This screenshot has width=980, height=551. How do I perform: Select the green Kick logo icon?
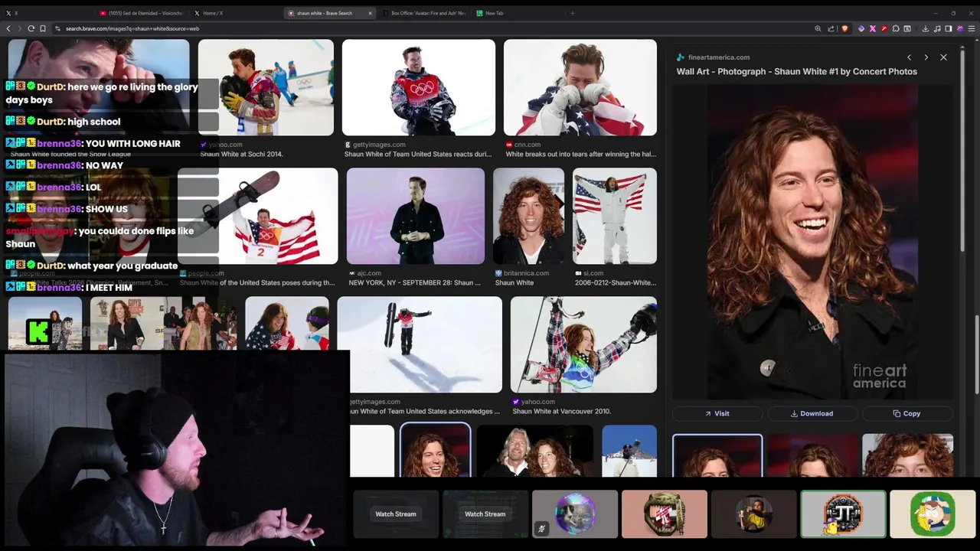[38, 331]
